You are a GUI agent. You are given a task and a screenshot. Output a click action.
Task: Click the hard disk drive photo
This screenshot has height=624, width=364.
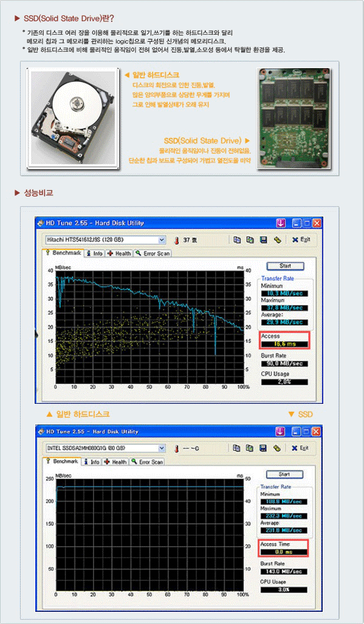click(73, 118)
